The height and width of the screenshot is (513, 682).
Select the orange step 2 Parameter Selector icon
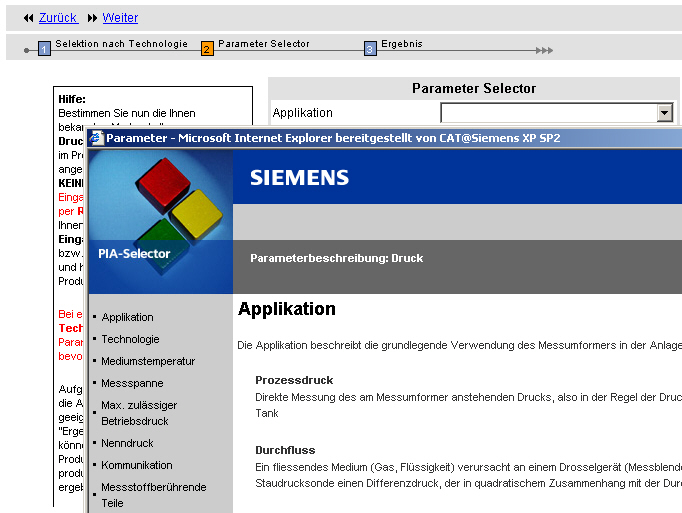[x=207, y=48]
